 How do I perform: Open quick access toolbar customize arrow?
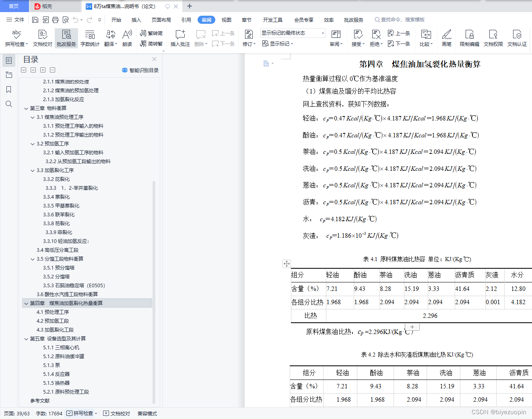[99, 20]
